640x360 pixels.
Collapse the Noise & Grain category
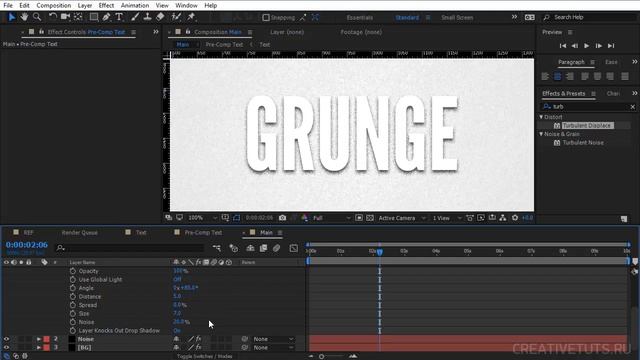(x=541, y=134)
